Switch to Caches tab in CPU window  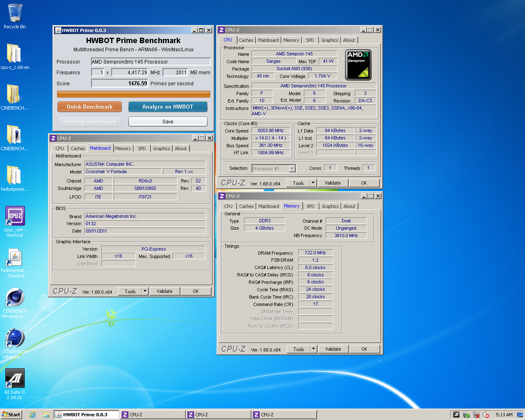point(246,40)
